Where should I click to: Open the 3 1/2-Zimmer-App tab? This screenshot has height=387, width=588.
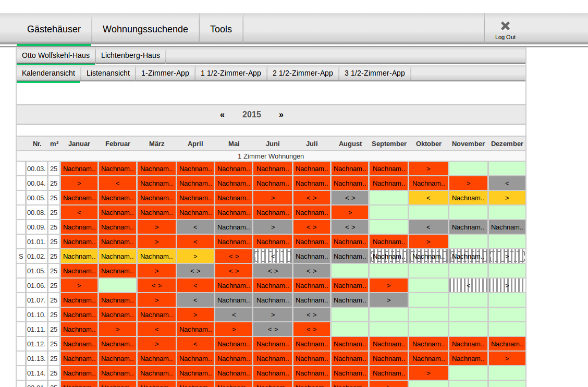pos(374,73)
